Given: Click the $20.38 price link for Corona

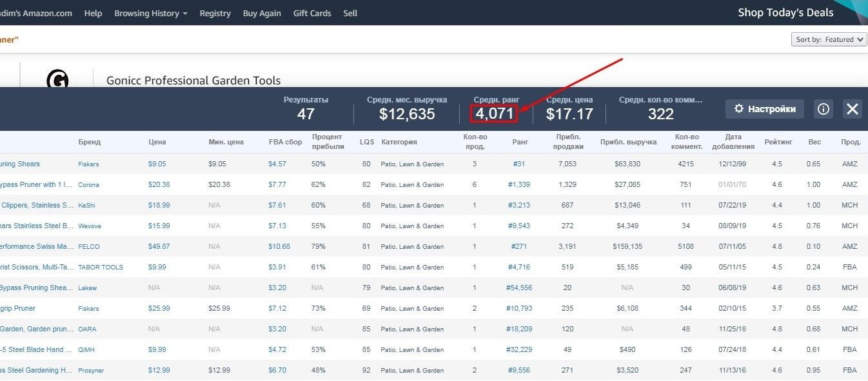Looking at the screenshot, I should pos(159,185).
